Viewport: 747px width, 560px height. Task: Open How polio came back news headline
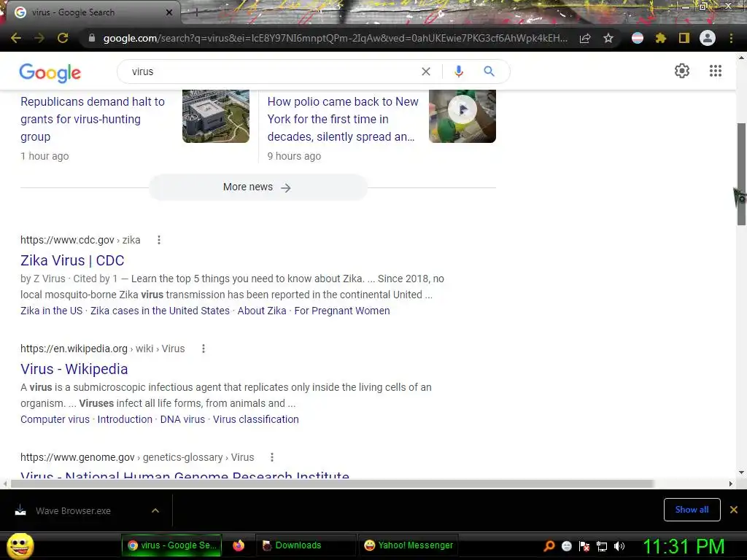[x=343, y=119]
